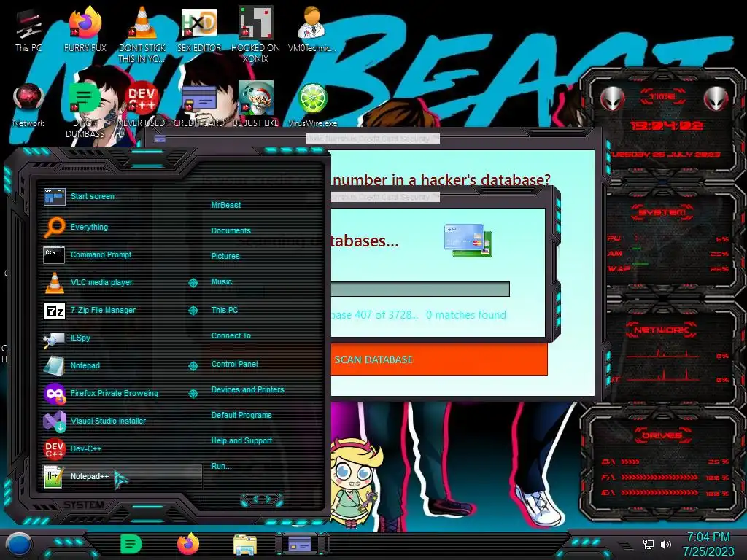Click the database scan progress bar
Image resolution: width=747 pixels, height=560 pixels.
[x=420, y=289]
